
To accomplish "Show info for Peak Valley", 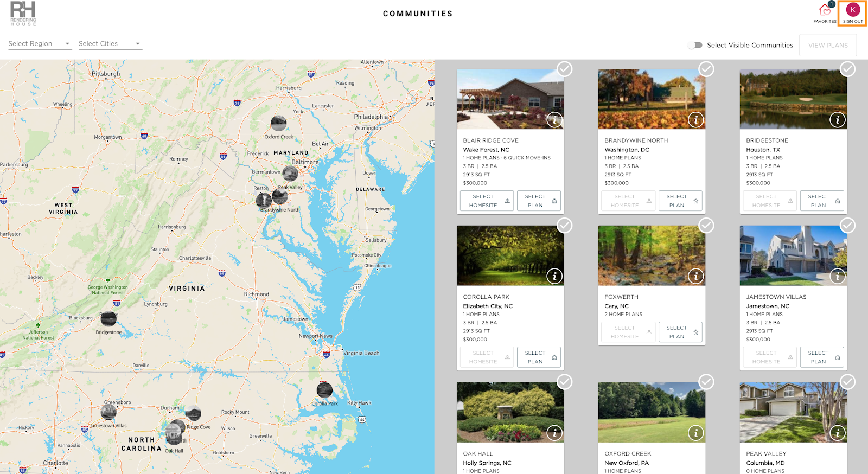I will (838, 433).
